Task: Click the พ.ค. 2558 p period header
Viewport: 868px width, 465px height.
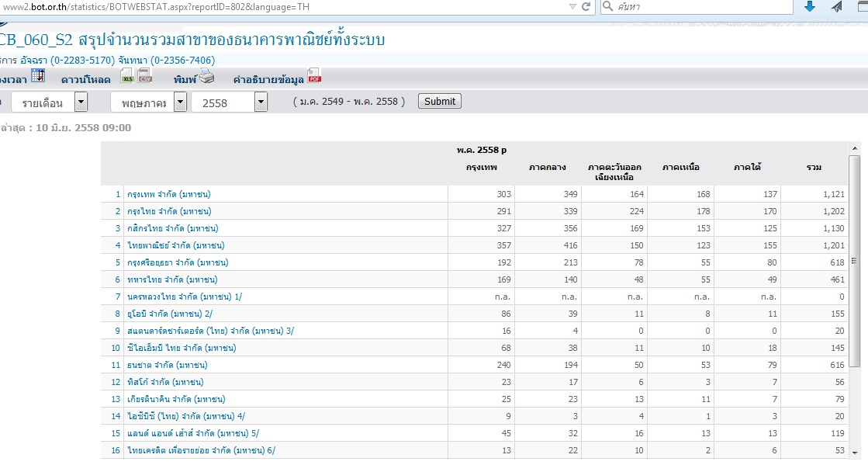Action: [x=482, y=150]
